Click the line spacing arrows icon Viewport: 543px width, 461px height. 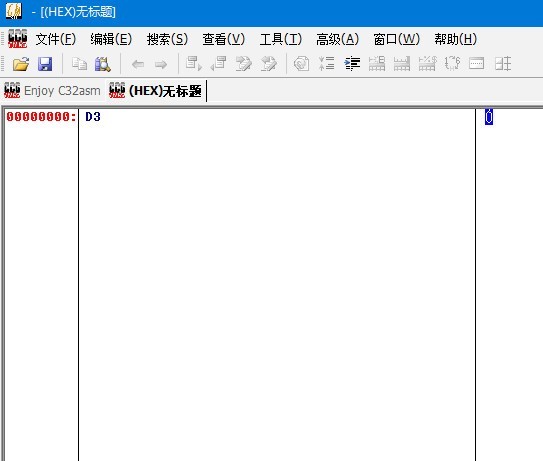[327, 64]
